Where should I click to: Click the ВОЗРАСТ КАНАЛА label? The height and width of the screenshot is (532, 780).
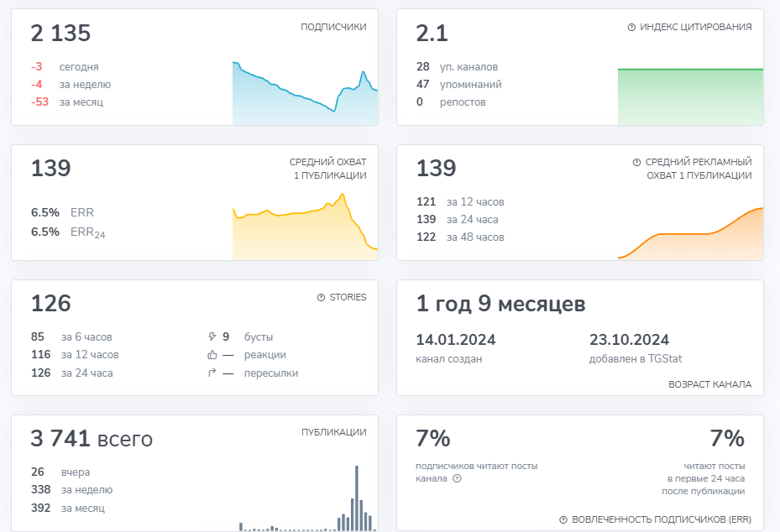coord(709,384)
